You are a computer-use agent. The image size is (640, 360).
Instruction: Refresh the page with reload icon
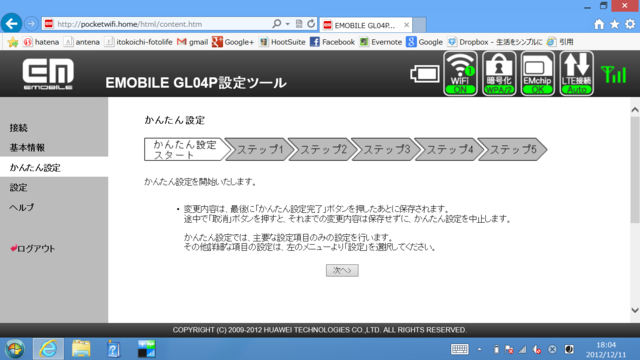click(311, 24)
